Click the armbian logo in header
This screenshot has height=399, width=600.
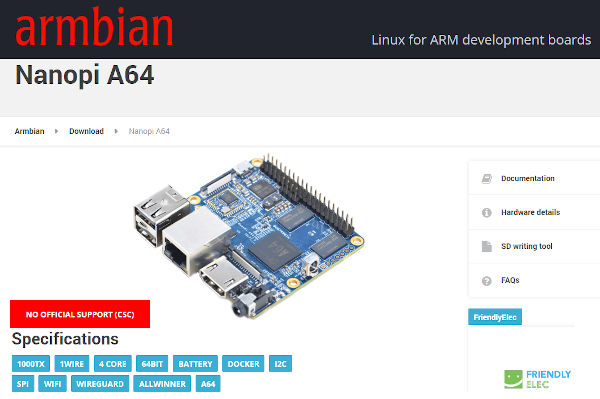pyautogui.click(x=95, y=27)
